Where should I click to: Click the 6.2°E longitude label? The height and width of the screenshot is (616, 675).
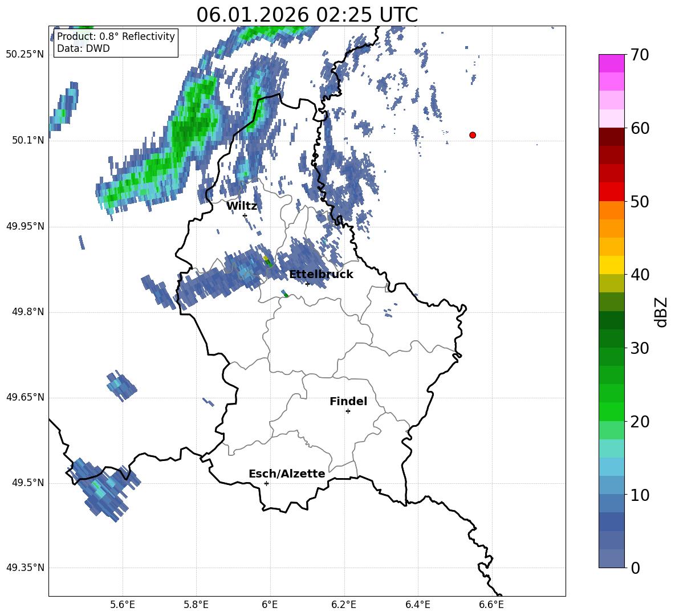344,605
